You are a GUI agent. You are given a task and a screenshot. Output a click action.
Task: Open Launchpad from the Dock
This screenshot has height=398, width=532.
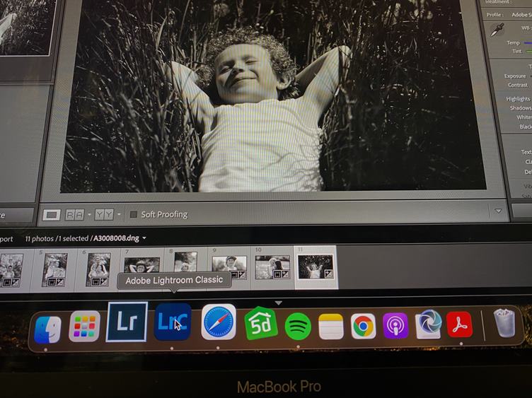84,326
